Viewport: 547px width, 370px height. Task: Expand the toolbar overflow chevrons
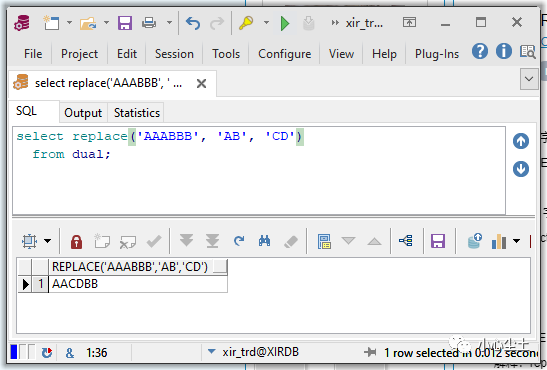[x=335, y=23]
